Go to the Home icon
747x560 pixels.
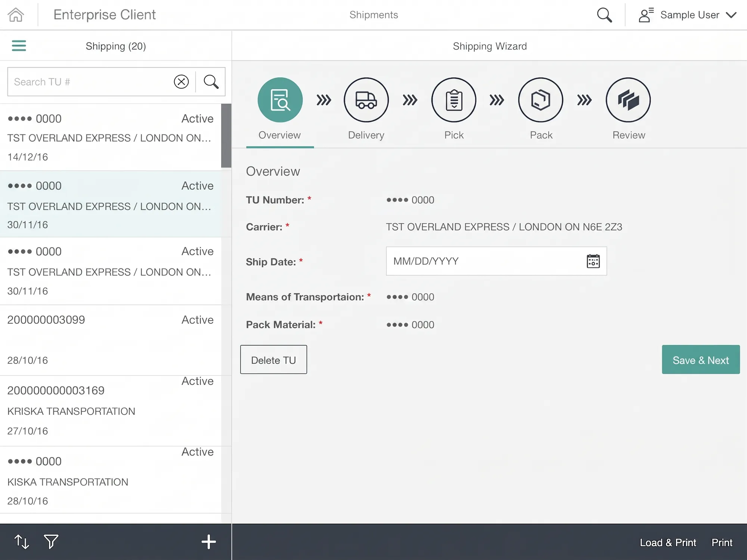(x=16, y=15)
